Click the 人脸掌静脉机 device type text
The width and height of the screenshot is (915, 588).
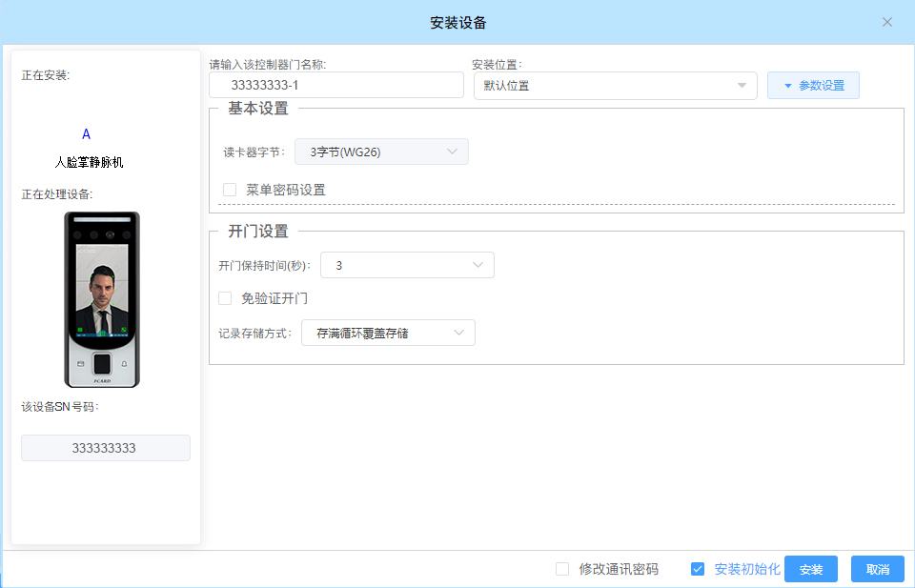(x=89, y=162)
